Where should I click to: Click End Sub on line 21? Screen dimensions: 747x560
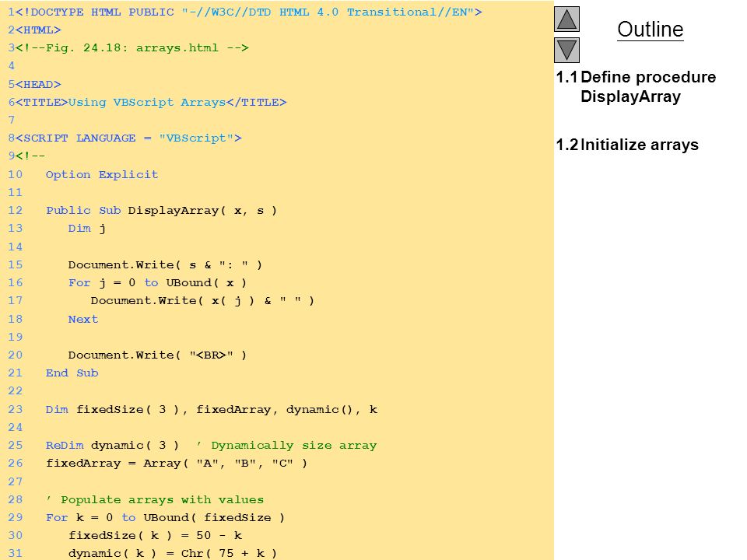click(x=72, y=373)
